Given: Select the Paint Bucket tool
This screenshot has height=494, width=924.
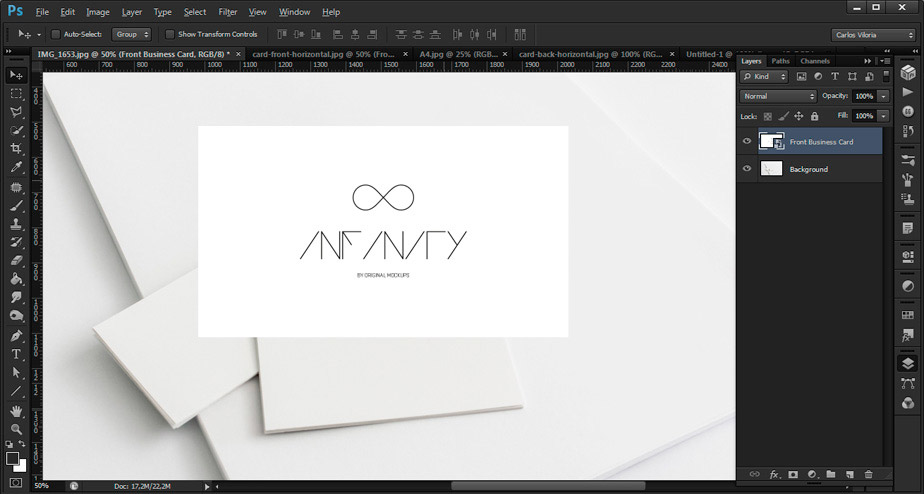Looking at the screenshot, I should coord(16,279).
